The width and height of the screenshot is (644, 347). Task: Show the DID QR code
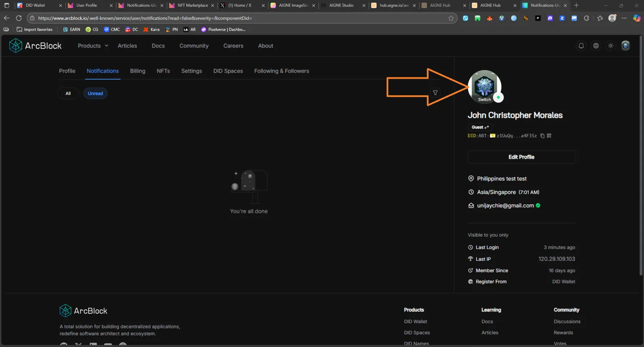pos(549,136)
